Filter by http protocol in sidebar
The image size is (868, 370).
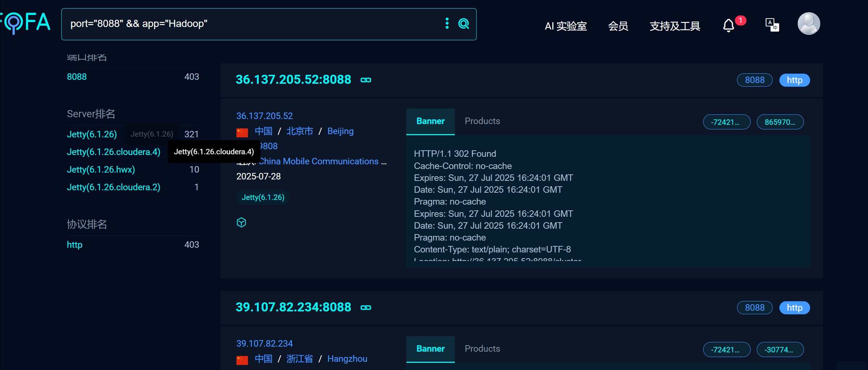click(x=74, y=245)
